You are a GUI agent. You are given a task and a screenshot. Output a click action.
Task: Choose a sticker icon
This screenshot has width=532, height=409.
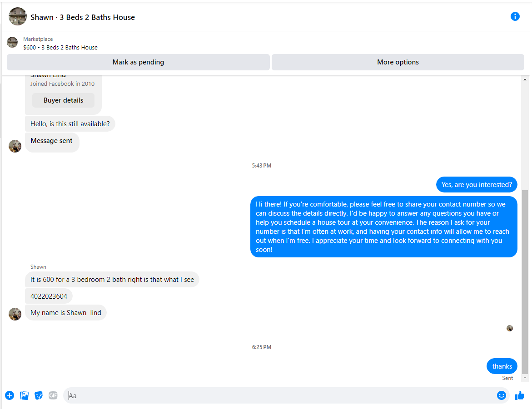39,395
